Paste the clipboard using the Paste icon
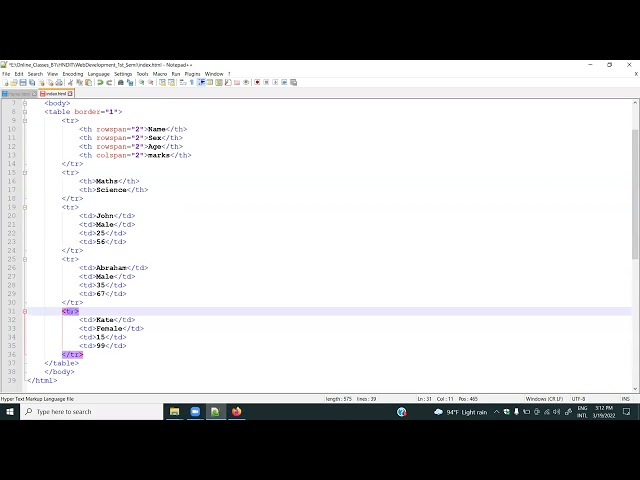The width and height of the screenshot is (640, 480). 88,82
